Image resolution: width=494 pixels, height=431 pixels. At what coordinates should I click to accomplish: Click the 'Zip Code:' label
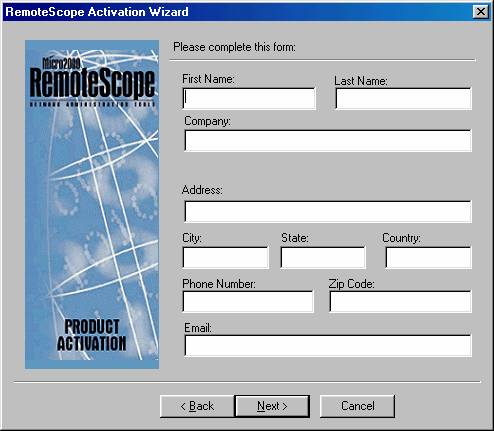(351, 284)
